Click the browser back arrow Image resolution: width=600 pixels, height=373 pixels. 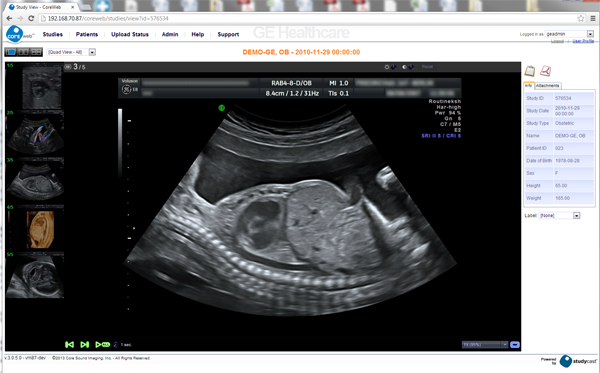point(9,18)
